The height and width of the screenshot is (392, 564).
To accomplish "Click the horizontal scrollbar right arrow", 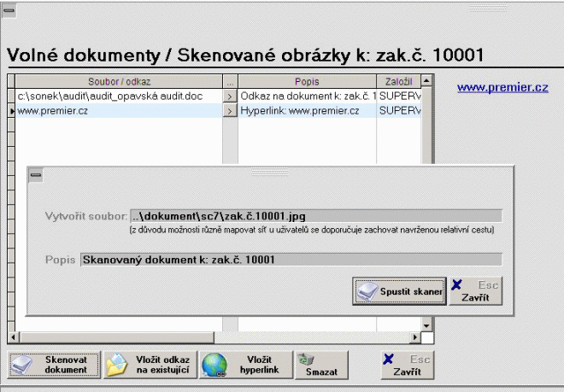I will pos(415,337).
